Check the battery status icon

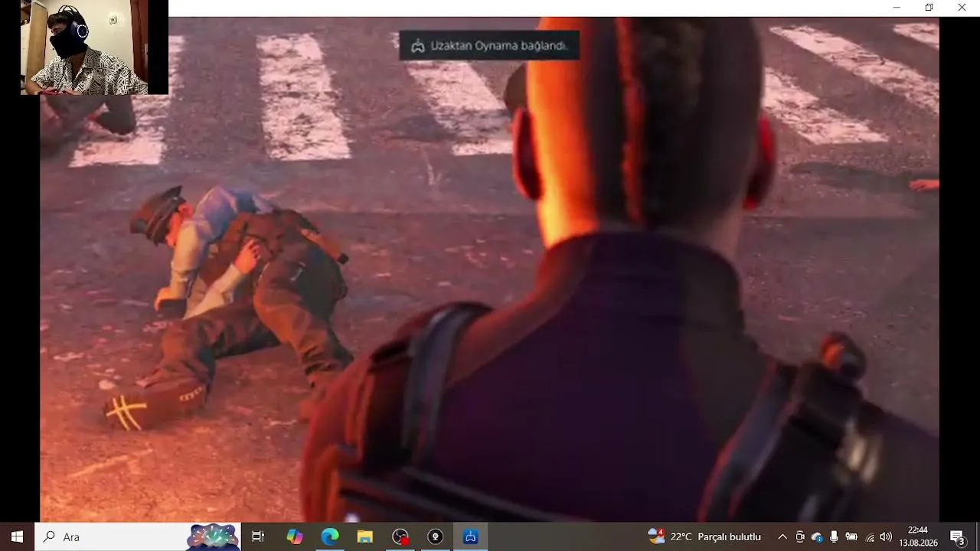tap(851, 536)
